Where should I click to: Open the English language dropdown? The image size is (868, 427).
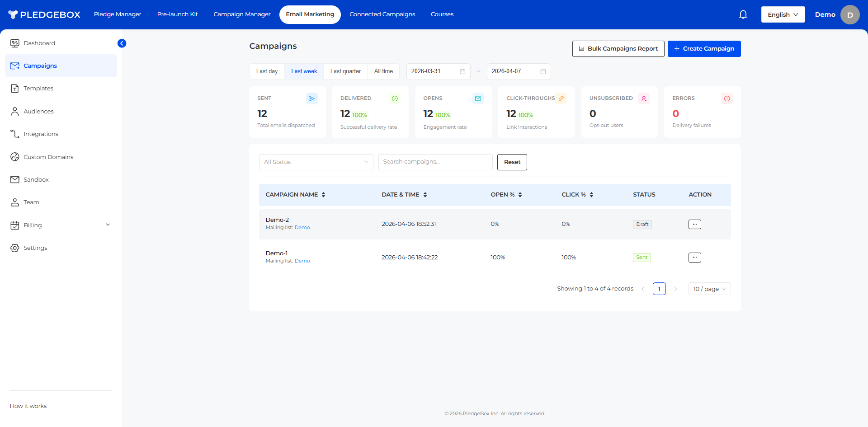click(x=783, y=14)
